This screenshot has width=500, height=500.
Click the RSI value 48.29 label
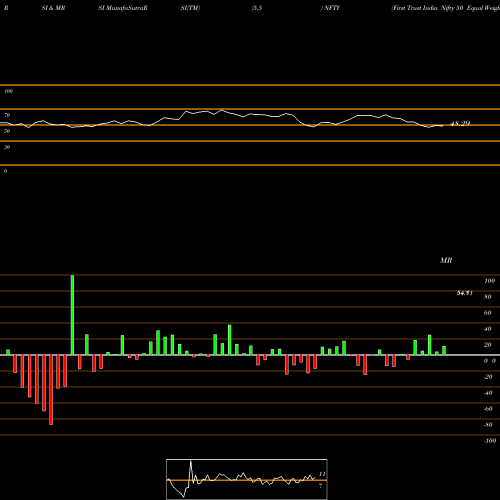(x=460, y=123)
